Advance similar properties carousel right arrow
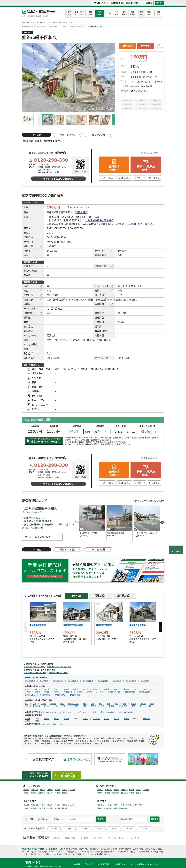The image size is (186, 868). 160,627
